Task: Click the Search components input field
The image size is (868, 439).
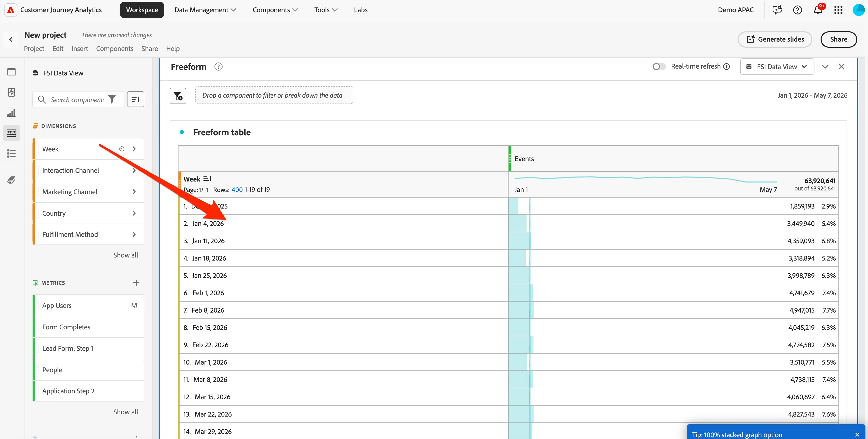Action: point(77,99)
